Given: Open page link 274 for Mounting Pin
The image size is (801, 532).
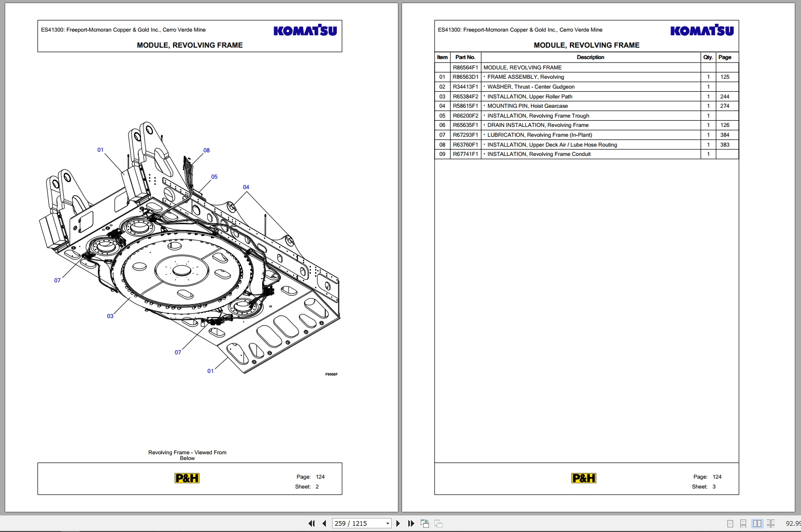Looking at the screenshot, I should click(x=725, y=106).
